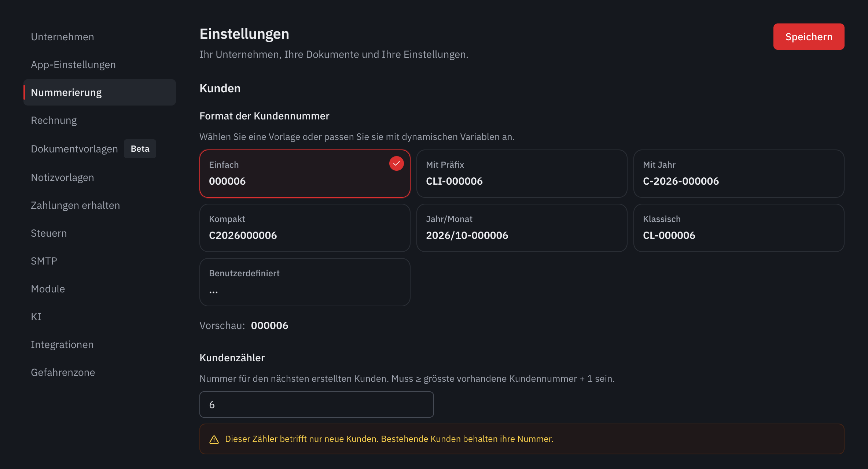This screenshot has width=868, height=469.
Task: Focus the Kundenzähler input field
Action: (317, 405)
